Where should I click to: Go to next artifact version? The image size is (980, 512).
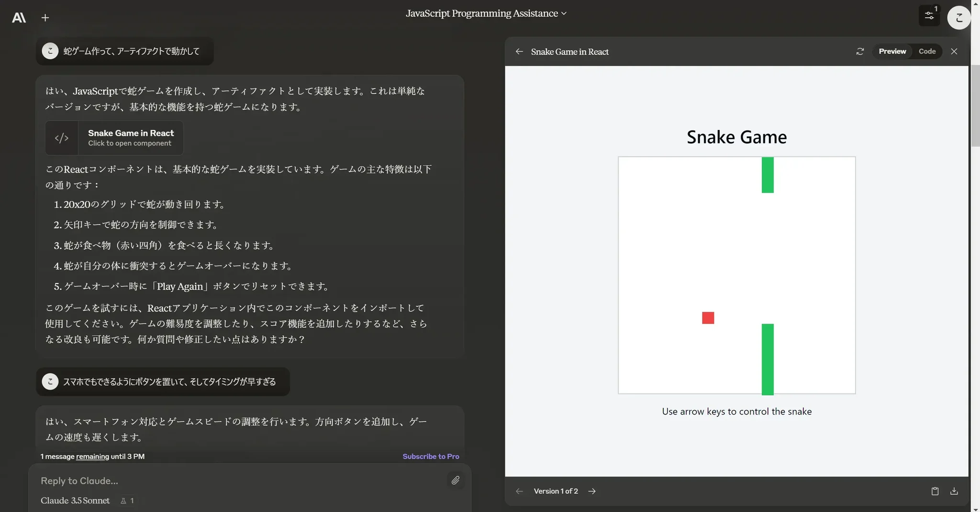coord(592,491)
